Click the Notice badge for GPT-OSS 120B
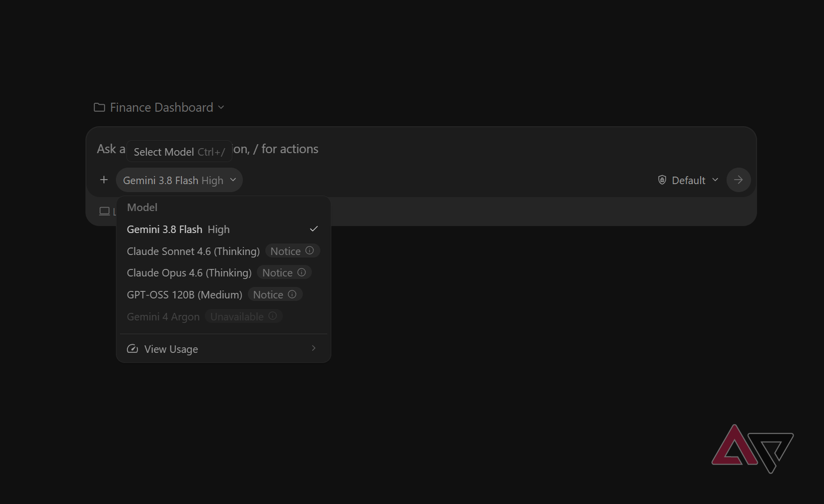Image resolution: width=824 pixels, height=504 pixels. click(274, 295)
